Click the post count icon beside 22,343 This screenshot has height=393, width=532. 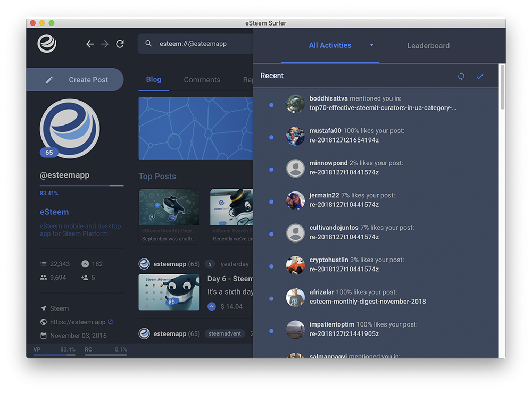point(44,264)
